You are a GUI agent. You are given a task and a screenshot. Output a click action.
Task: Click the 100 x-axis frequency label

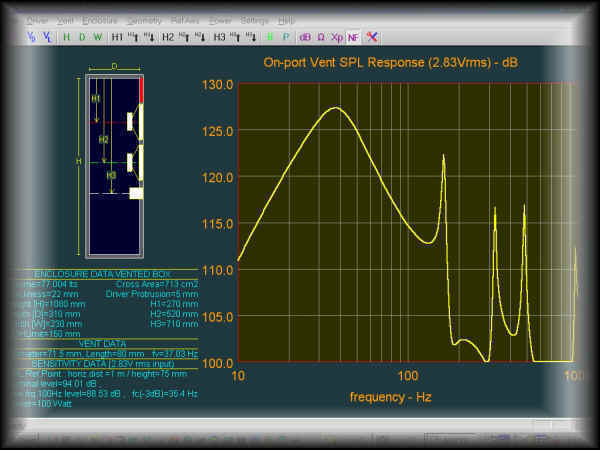click(408, 376)
